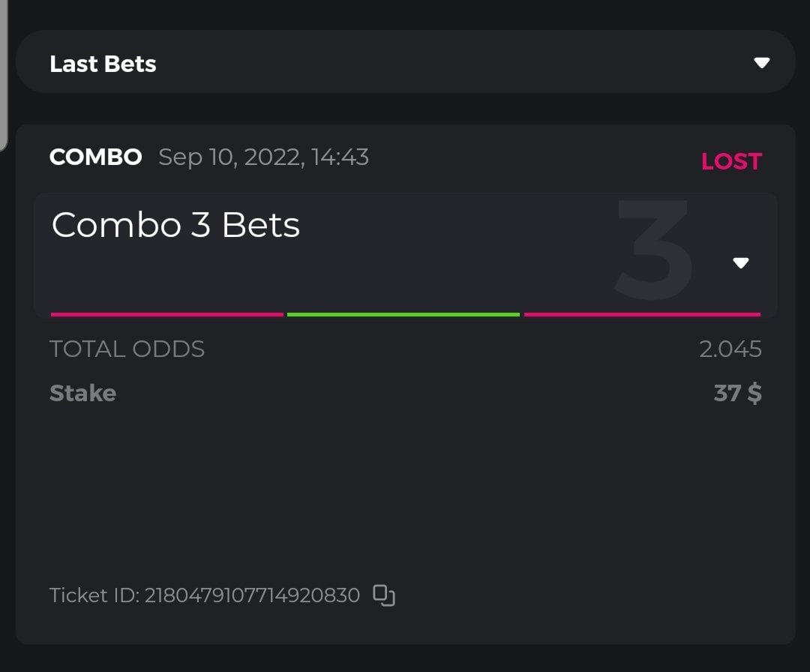
Task: Click the Sep 10, 2022 timestamp
Action: pos(263,157)
